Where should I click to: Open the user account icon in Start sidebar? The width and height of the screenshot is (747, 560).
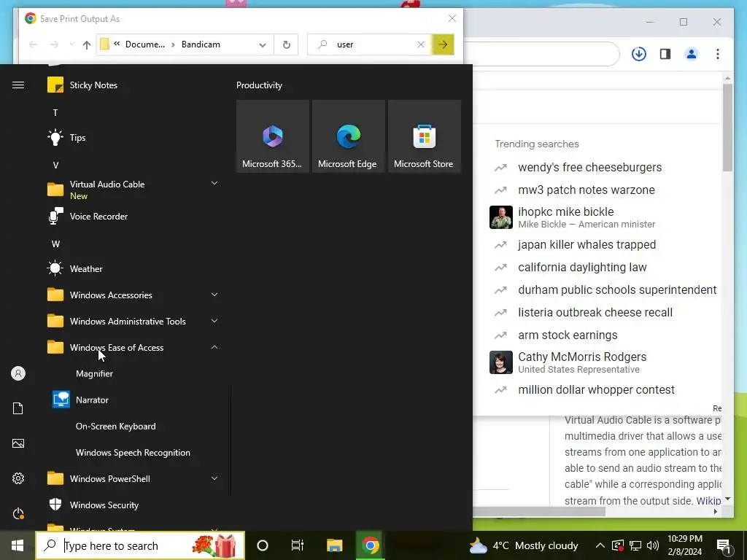coord(18,373)
